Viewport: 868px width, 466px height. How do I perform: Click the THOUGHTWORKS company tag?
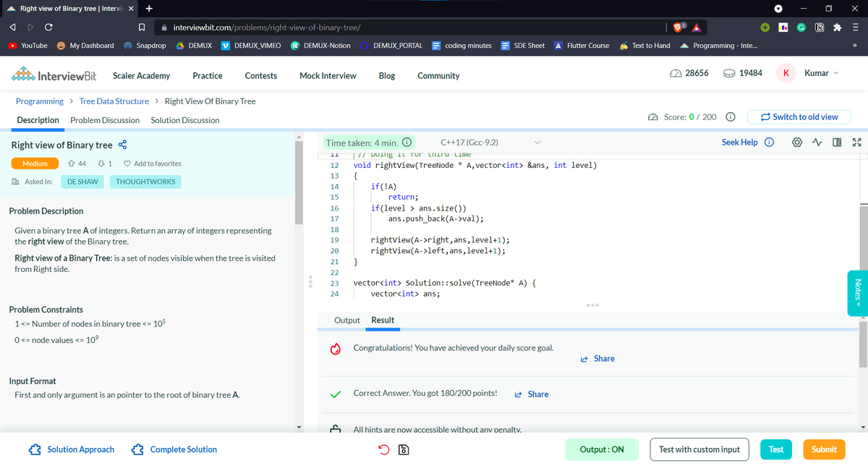pyautogui.click(x=145, y=182)
